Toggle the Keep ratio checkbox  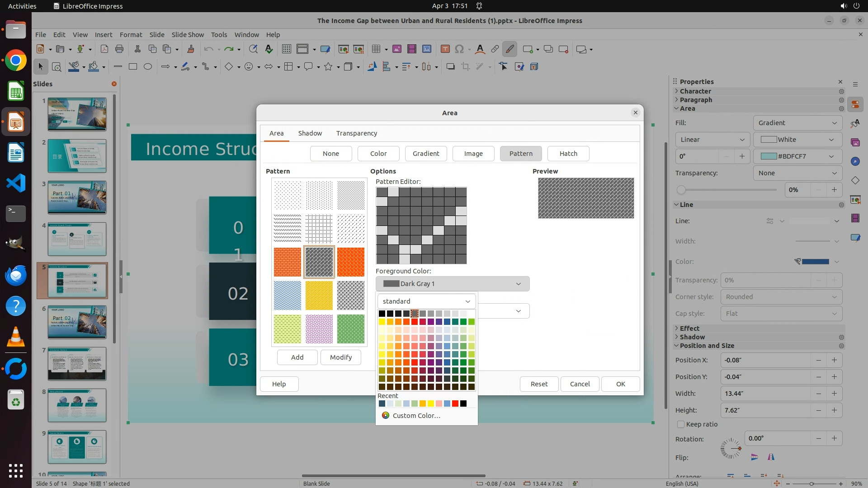click(681, 424)
